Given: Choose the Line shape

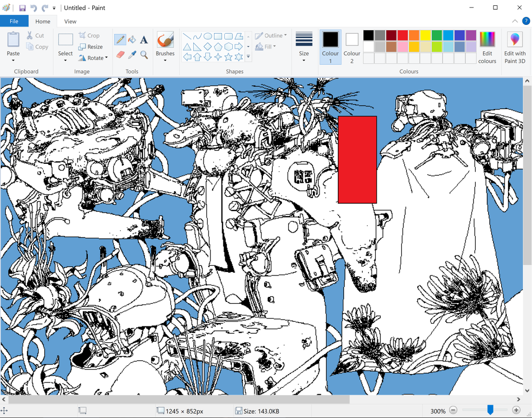Looking at the screenshot, I should pos(187,36).
